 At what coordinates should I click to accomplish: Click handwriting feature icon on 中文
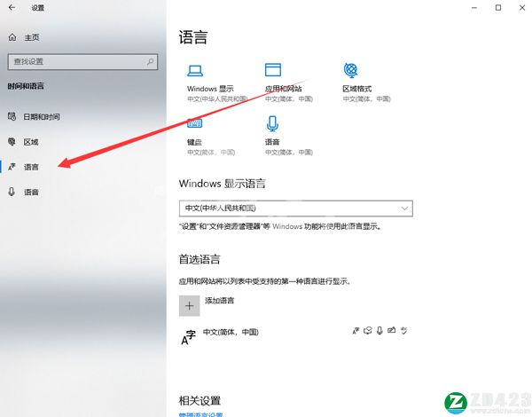click(x=392, y=330)
